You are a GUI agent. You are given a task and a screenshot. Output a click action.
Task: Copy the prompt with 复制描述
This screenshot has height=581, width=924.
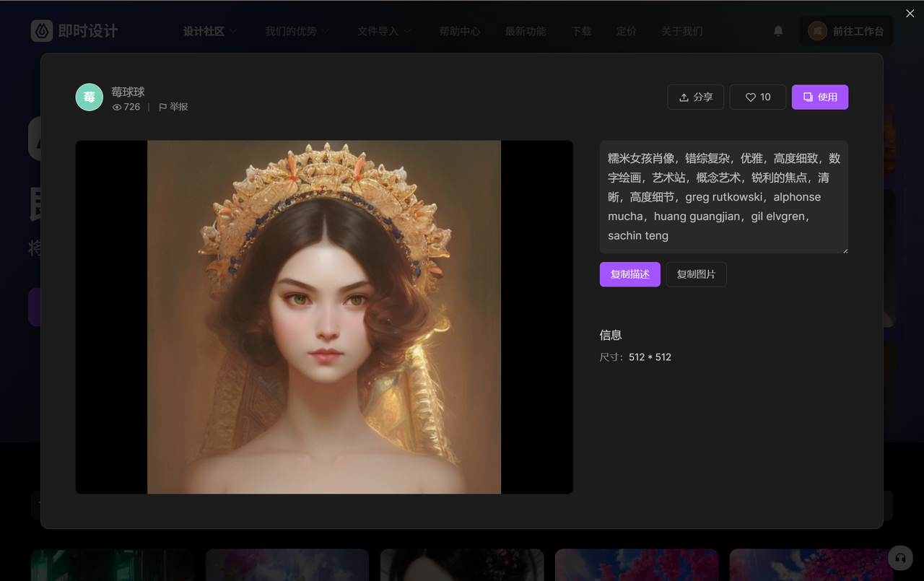[x=630, y=274]
